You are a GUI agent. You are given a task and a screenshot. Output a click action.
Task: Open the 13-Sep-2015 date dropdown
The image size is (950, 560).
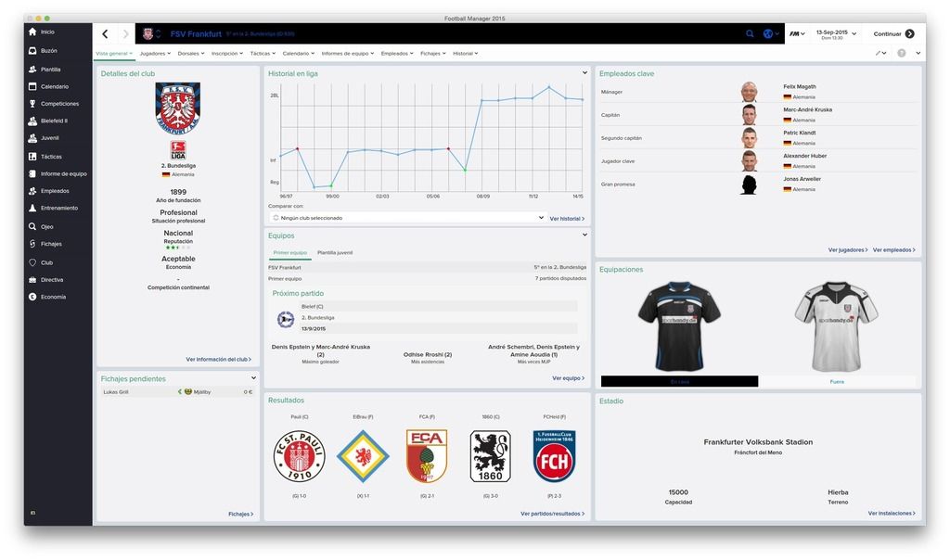point(836,34)
